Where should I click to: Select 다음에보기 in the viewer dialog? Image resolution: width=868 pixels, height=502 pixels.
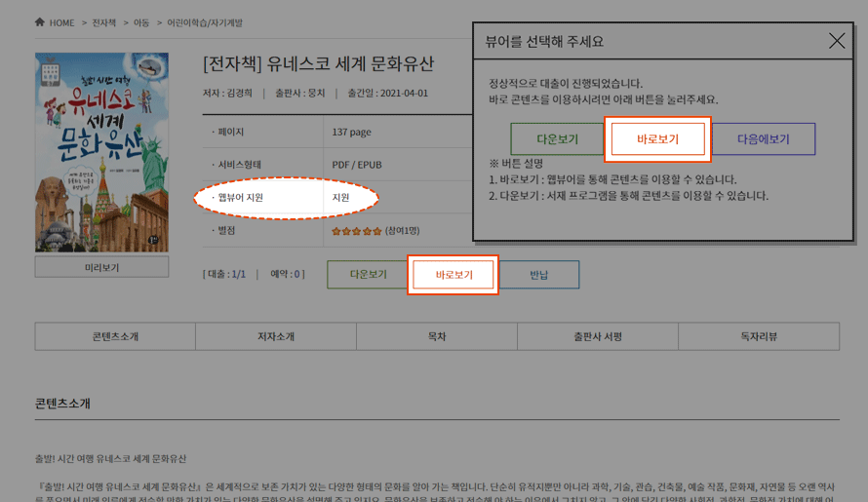[763, 139]
